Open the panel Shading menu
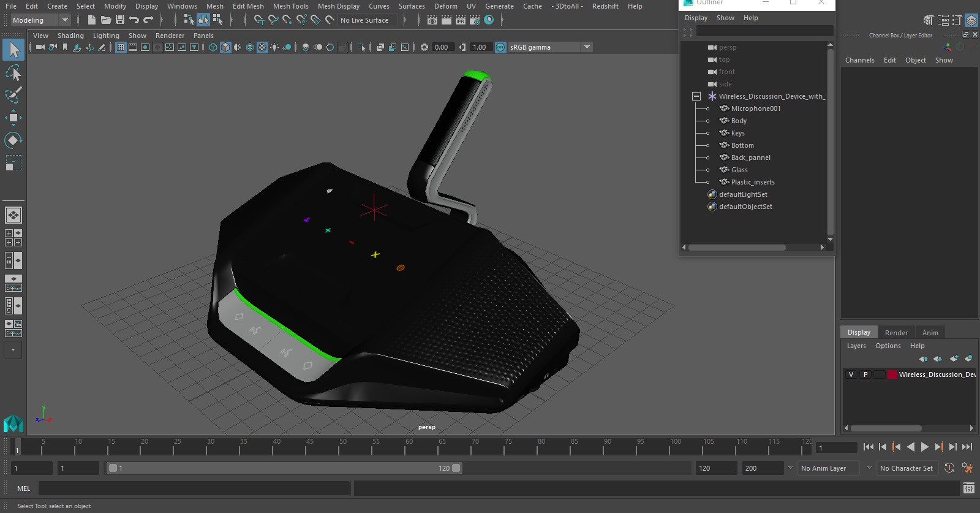 tap(70, 36)
